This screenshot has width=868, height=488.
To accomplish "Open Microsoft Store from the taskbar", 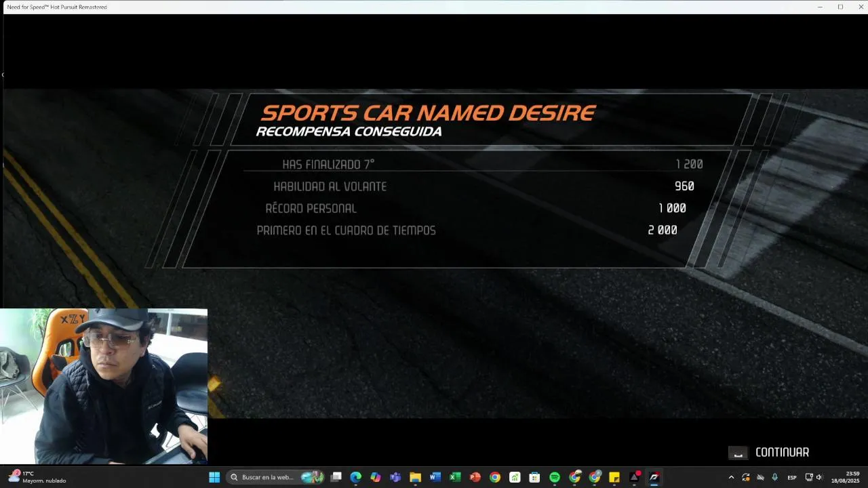I will pyautogui.click(x=534, y=477).
